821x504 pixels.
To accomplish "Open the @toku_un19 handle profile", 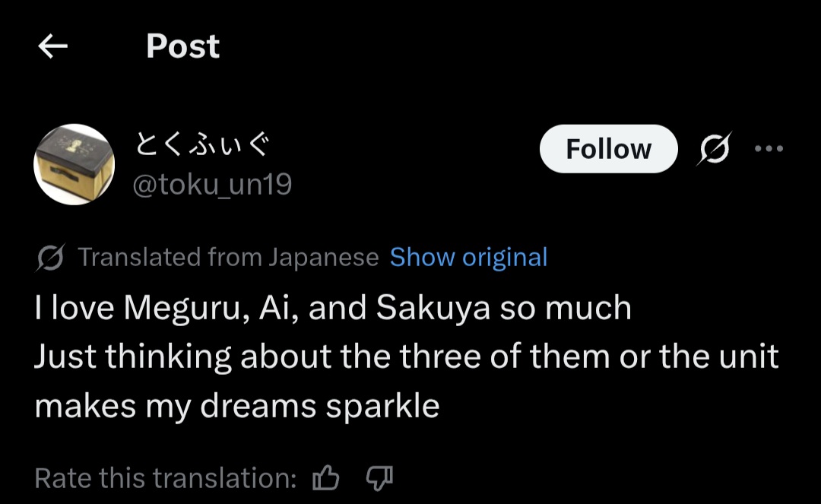I will coord(212,185).
